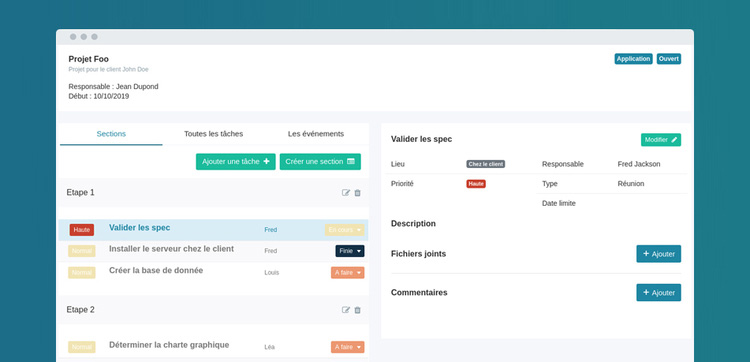Click the Etape 1 section heading
The image size is (750, 362).
pos(80,193)
